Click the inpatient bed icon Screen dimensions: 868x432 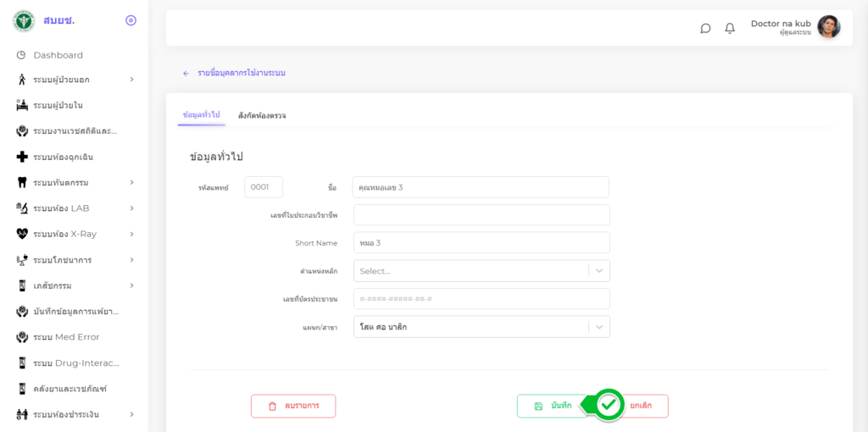(x=22, y=105)
